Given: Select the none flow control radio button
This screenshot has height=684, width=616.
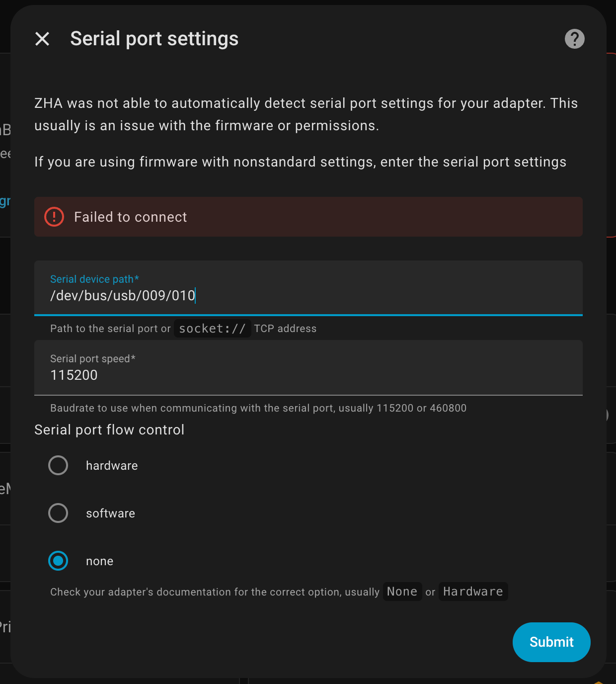Looking at the screenshot, I should point(58,561).
